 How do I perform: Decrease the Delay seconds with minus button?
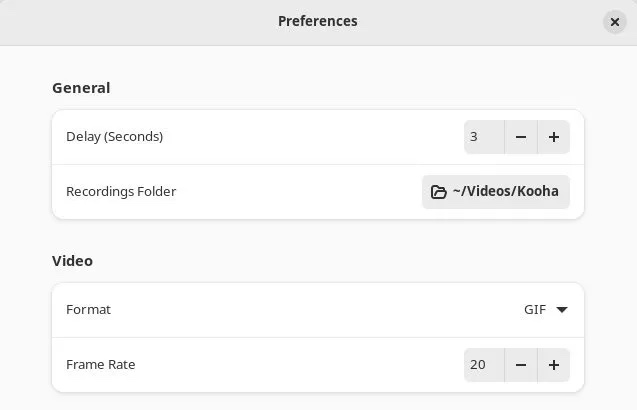[521, 137]
